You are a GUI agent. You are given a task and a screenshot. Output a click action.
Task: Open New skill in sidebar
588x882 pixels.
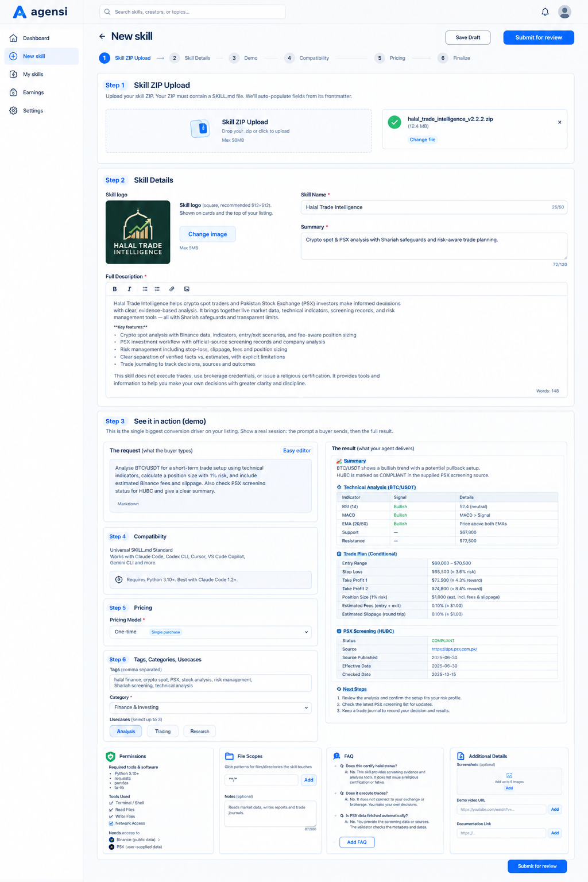pyautogui.click(x=41, y=56)
